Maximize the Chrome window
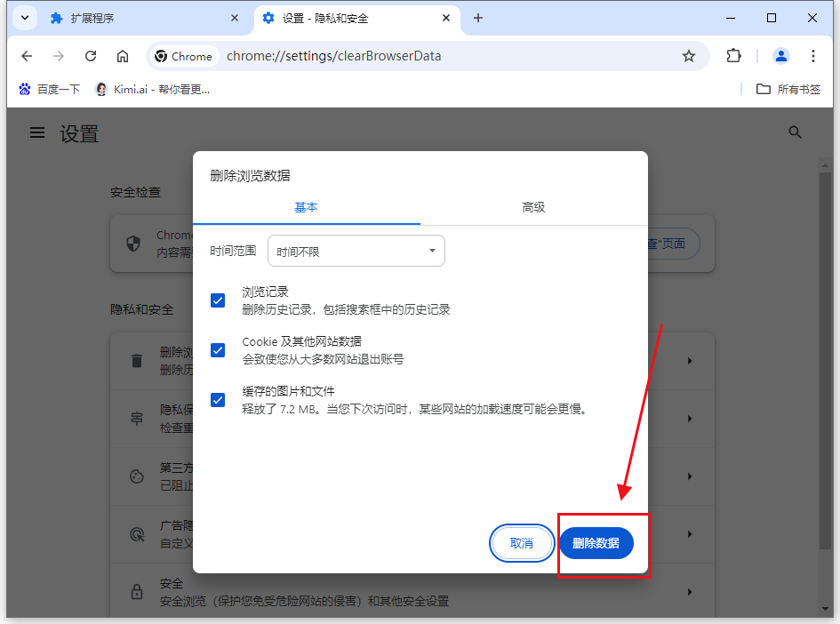The height and width of the screenshot is (624, 840). click(x=772, y=18)
